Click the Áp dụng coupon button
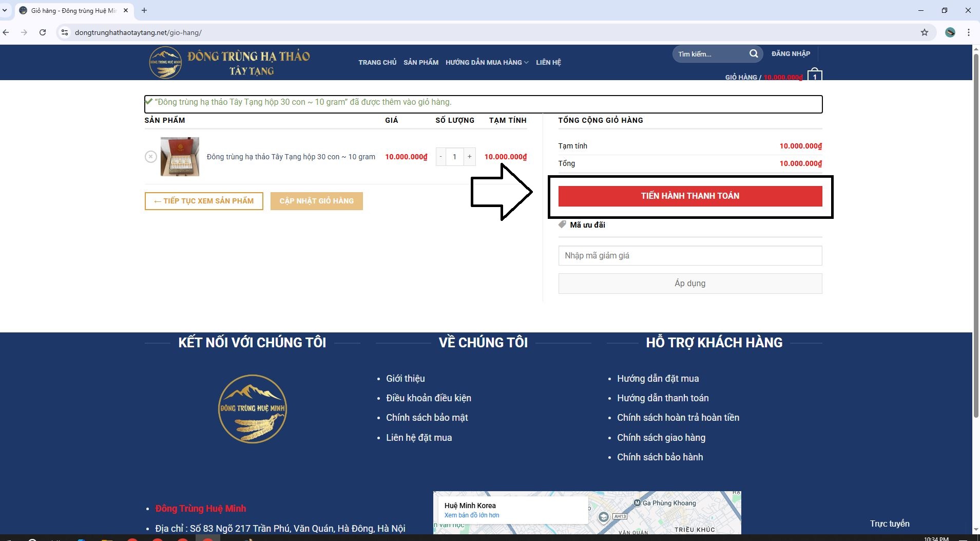Screen dimensions: 980x541 (x=690, y=283)
